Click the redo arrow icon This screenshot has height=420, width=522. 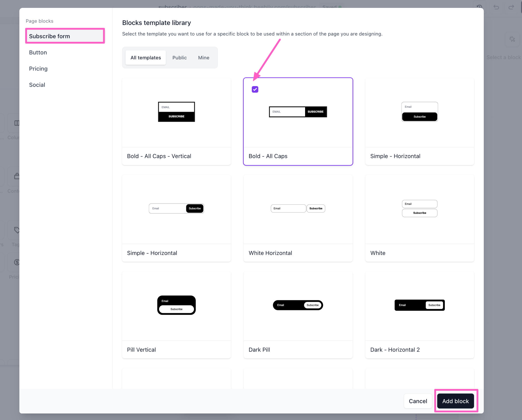(x=511, y=7)
